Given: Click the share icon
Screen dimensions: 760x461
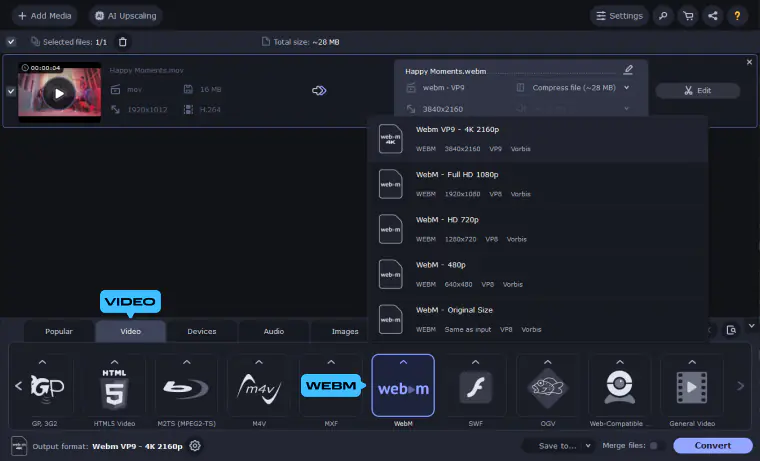Looking at the screenshot, I should (x=712, y=16).
